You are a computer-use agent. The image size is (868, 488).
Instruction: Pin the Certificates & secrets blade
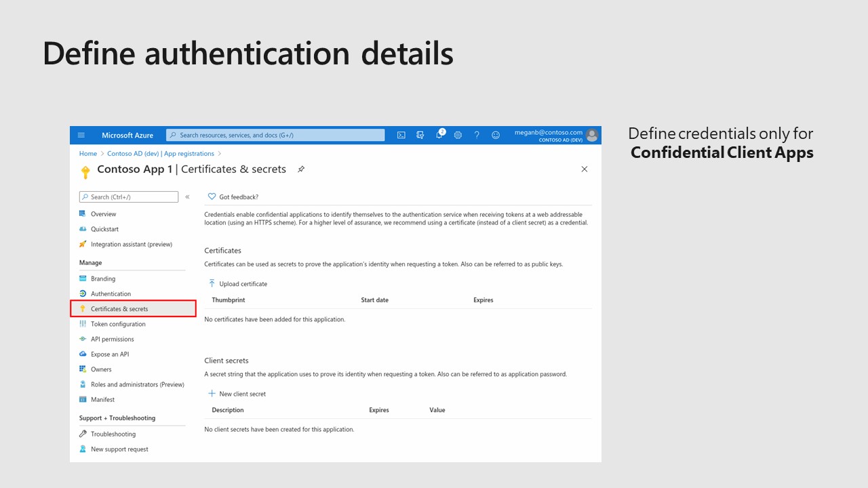pyautogui.click(x=301, y=169)
